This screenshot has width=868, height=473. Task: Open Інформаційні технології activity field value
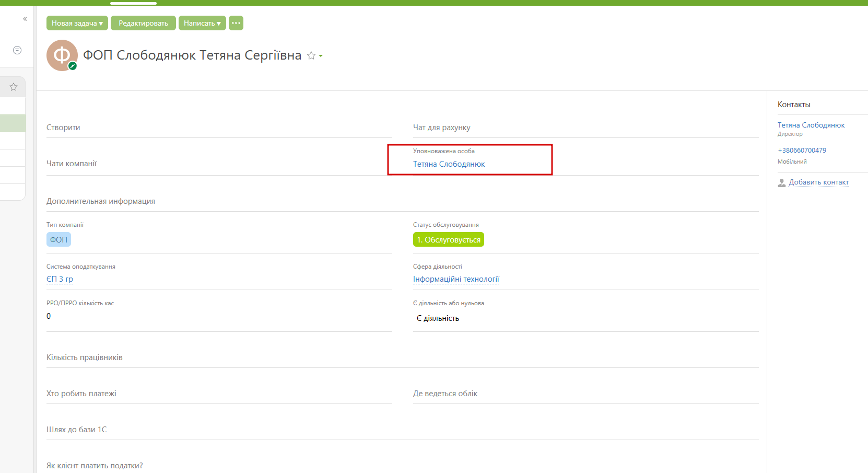coord(456,279)
